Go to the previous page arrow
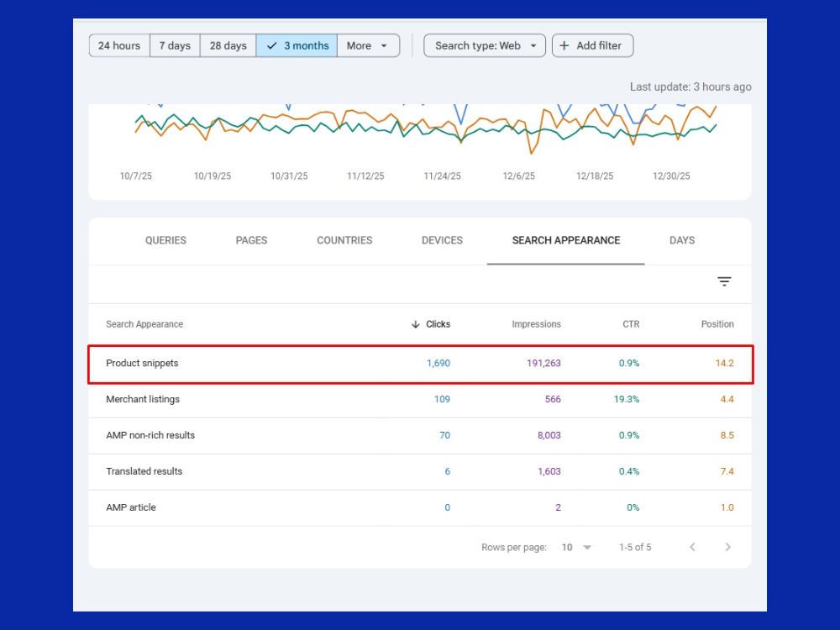 (x=693, y=547)
